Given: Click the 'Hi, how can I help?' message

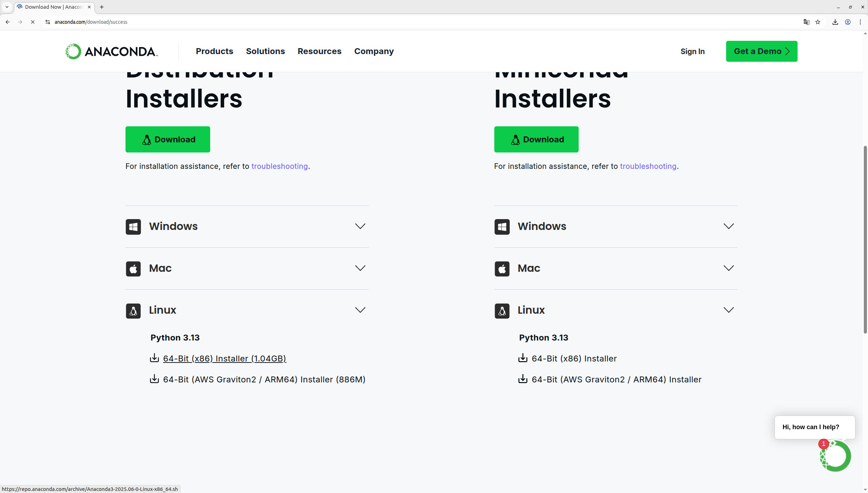Looking at the screenshot, I should pyautogui.click(x=815, y=427).
